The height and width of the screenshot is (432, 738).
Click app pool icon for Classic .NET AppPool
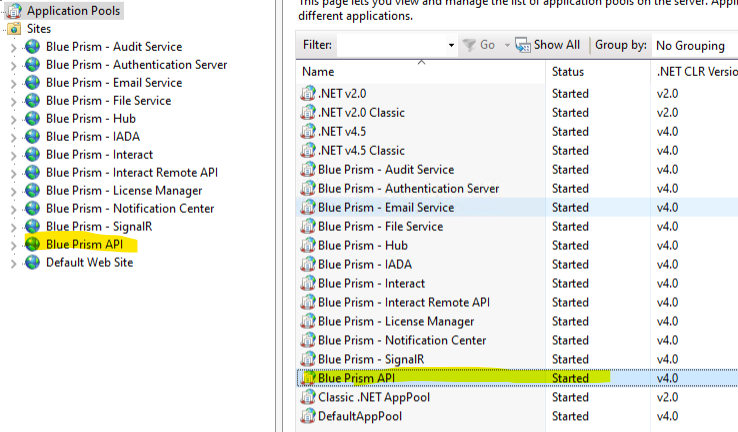pos(308,397)
